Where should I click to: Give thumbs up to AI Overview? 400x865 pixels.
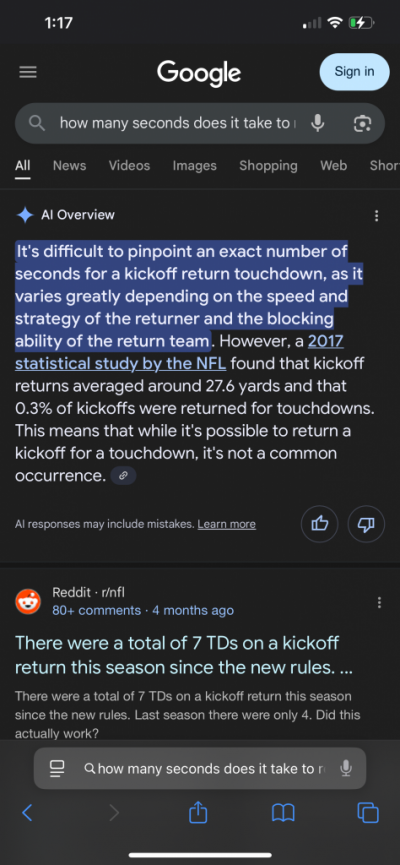coord(319,524)
